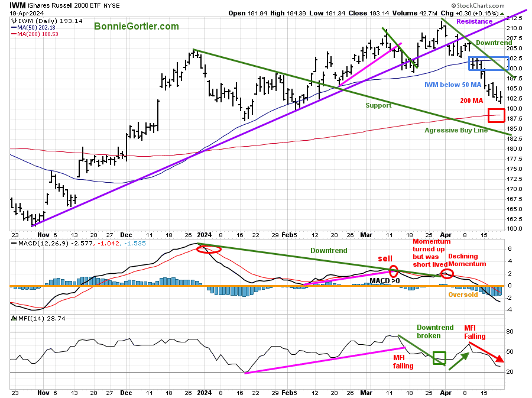
Task: Select the IWM ticker symbol in the header
Action: click(x=17, y=5)
